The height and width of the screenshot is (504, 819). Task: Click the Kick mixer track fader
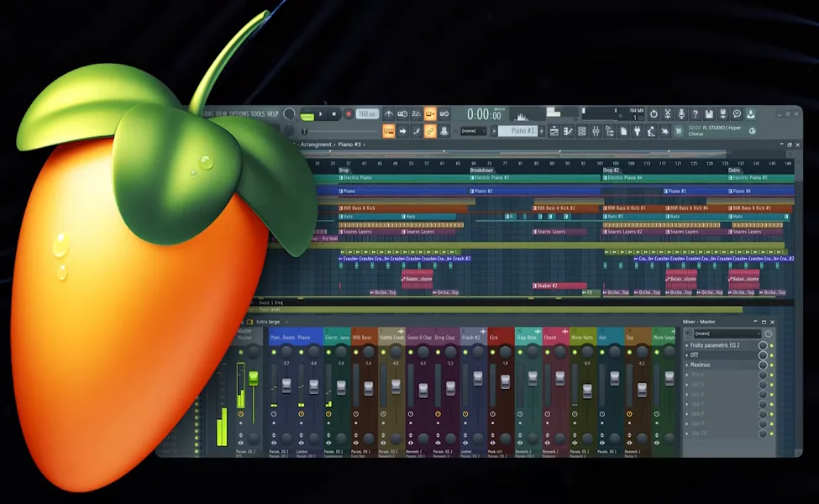click(505, 382)
